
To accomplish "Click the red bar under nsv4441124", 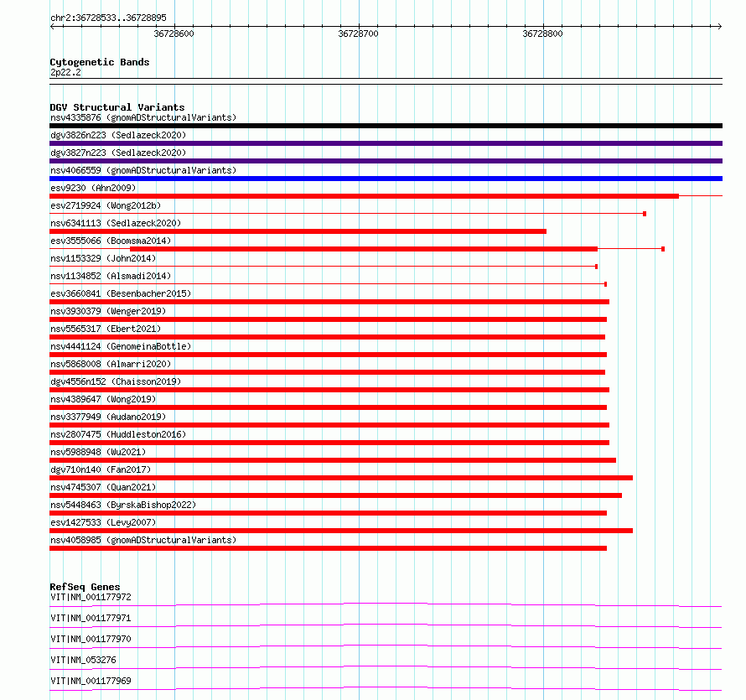I will click(329, 355).
